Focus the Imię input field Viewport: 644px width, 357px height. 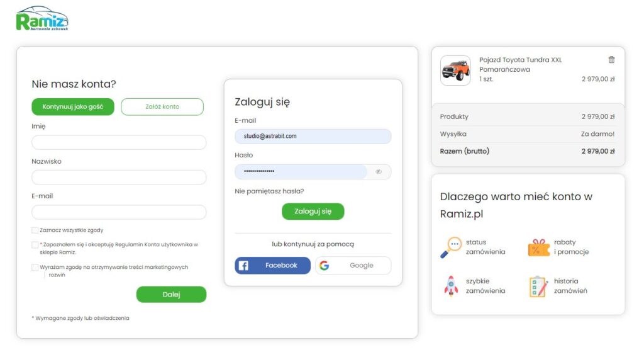[x=119, y=143]
